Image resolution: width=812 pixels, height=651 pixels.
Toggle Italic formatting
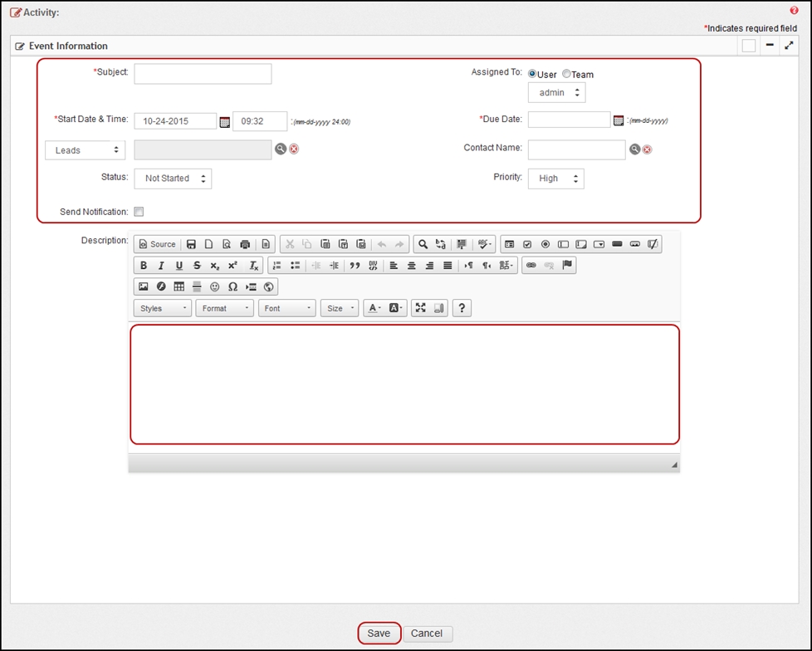point(161,265)
